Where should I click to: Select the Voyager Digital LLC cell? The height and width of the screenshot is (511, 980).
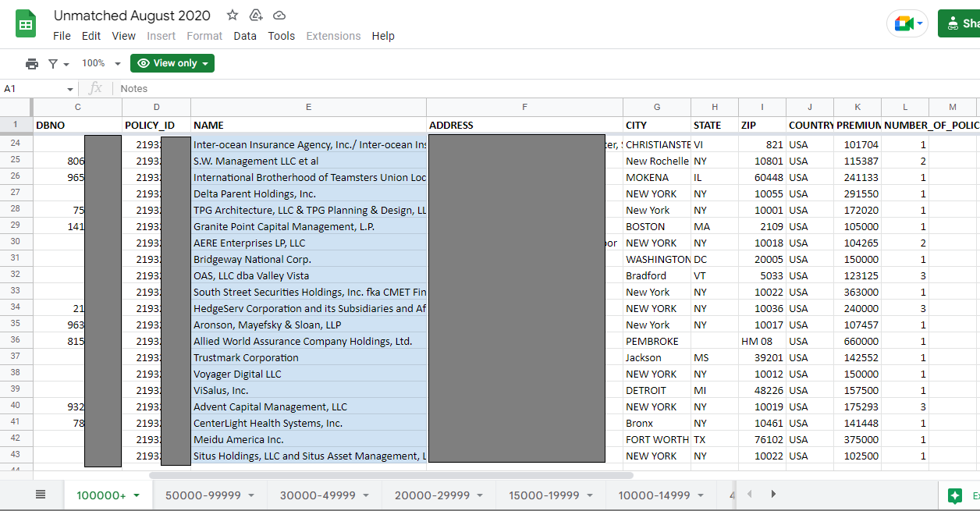pos(308,374)
